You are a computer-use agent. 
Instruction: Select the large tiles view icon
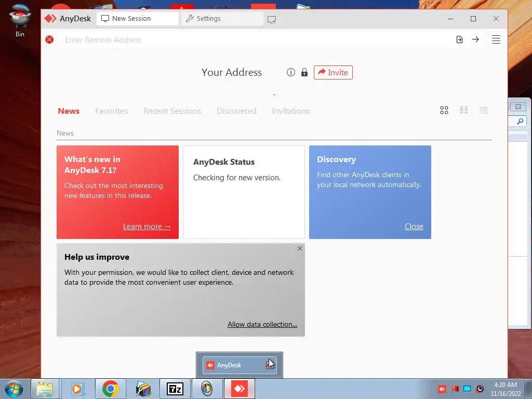(x=444, y=110)
